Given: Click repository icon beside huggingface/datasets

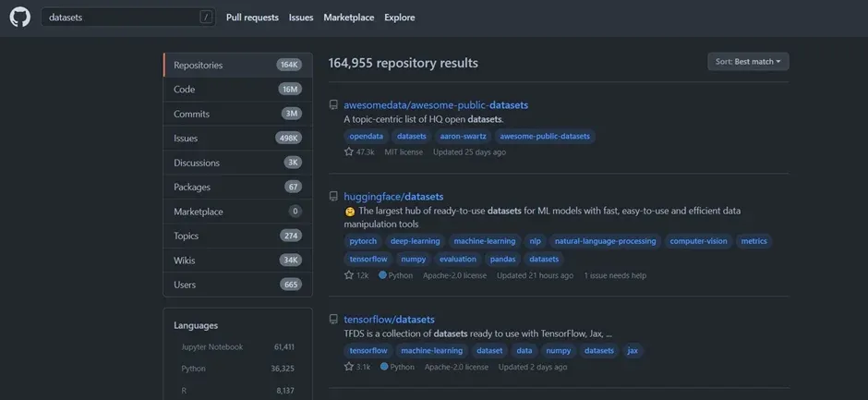Looking at the screenshot, I should point(334,197).
